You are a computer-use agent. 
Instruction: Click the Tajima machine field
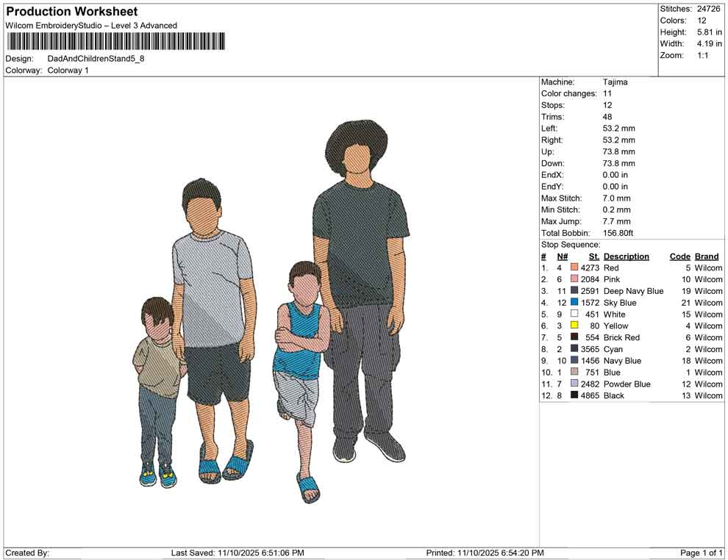(615, 82)
